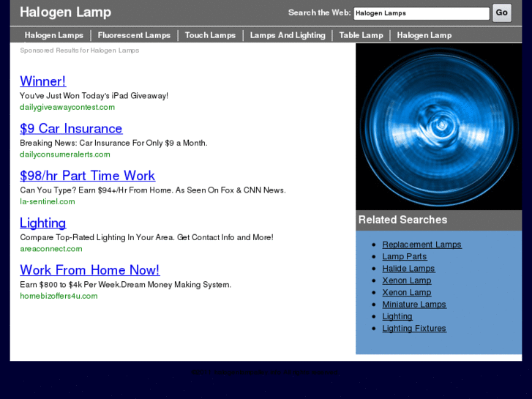Open Lamp Parts related search

pos(405,256)
